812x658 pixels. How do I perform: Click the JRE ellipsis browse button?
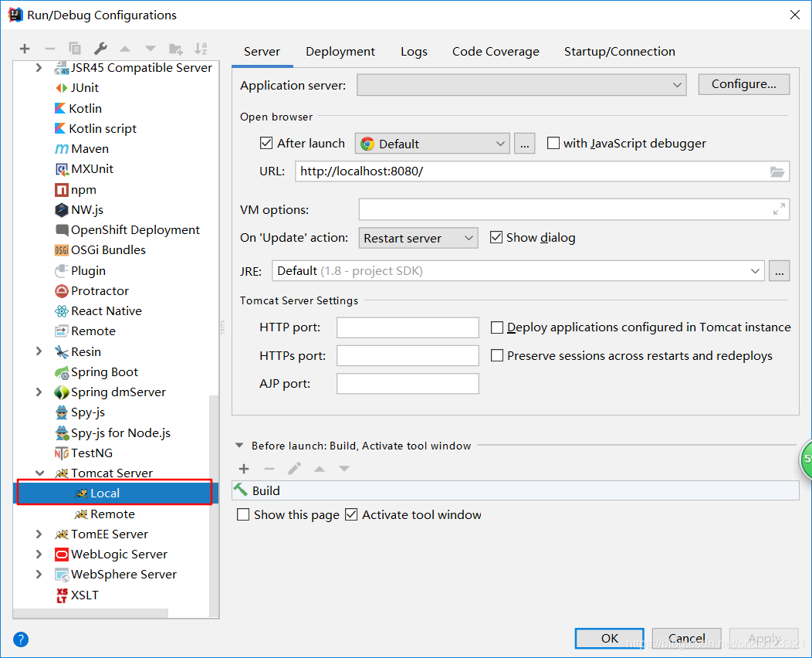click(780, 271)
